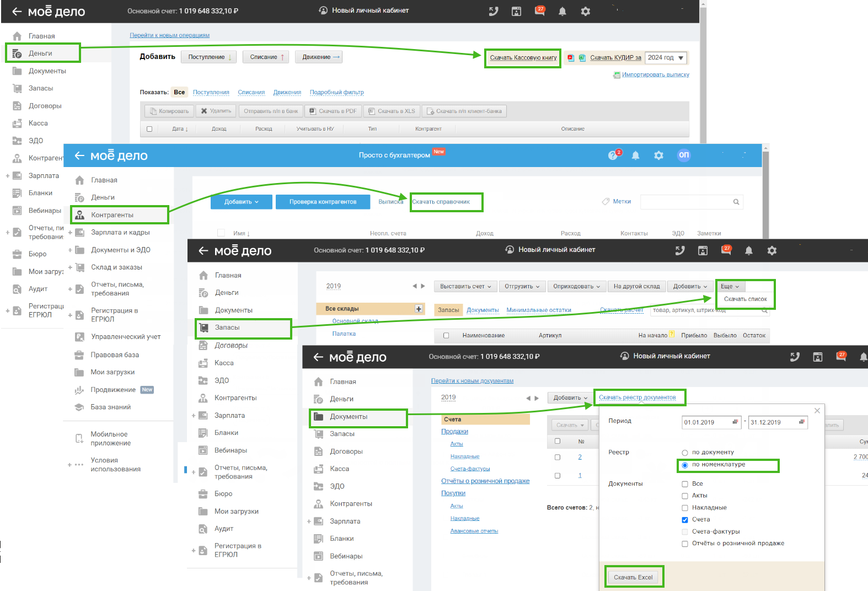Click the back arrow in Деньги page header

[17, 12]
